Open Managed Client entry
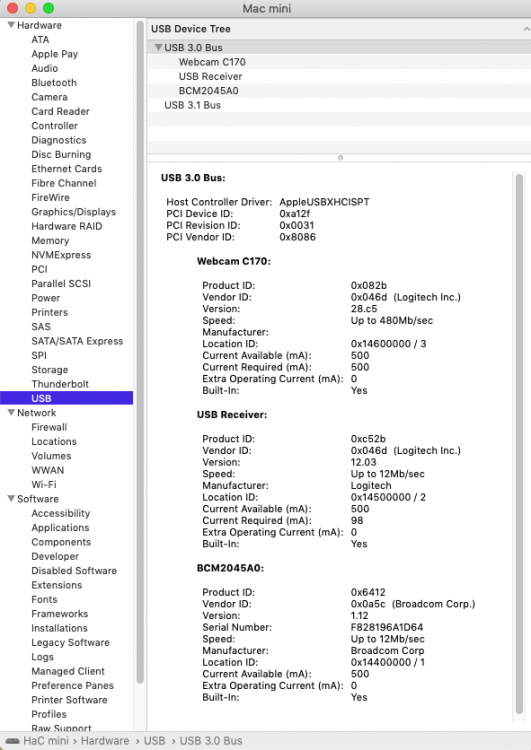The width and height of the screenshot is (531, 750). 68,671
